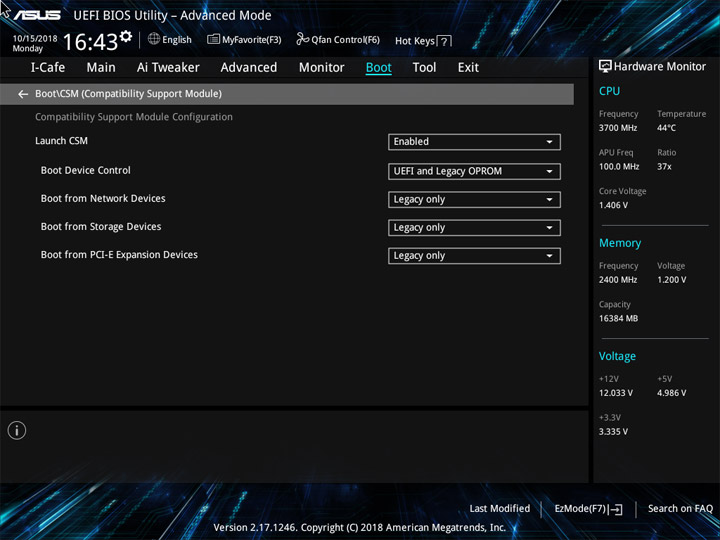720x540 pixels.
Task: Go to the Exit tab
Action: click(x=468, y=68)
